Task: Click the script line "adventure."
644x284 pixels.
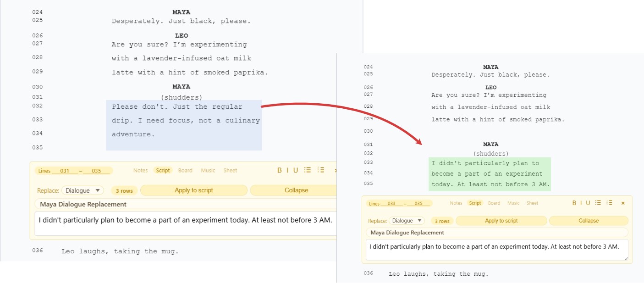Action: [133, 134]
